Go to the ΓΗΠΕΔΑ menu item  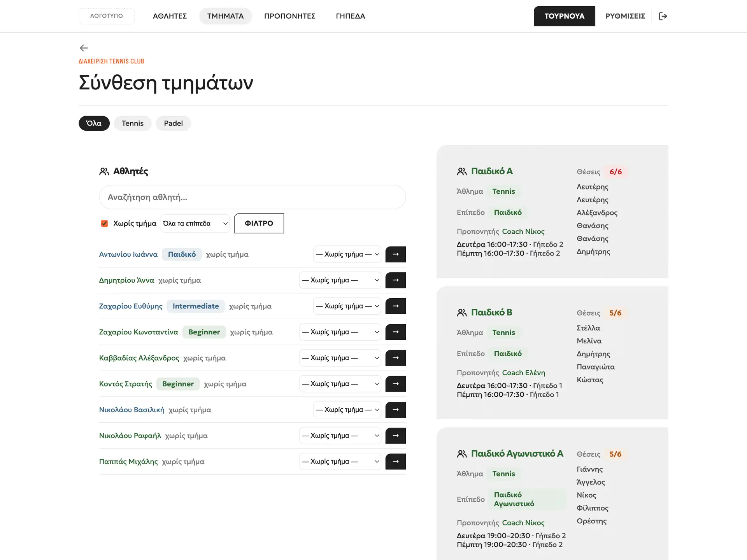tap(351, 16)
